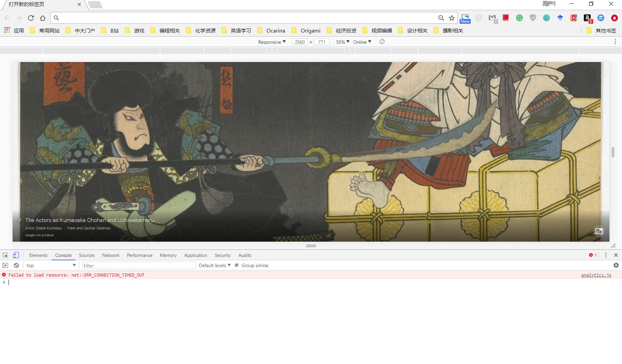Open the Responsive device dropdown
The height and width of the screenshot is (364, 622).
272,42
